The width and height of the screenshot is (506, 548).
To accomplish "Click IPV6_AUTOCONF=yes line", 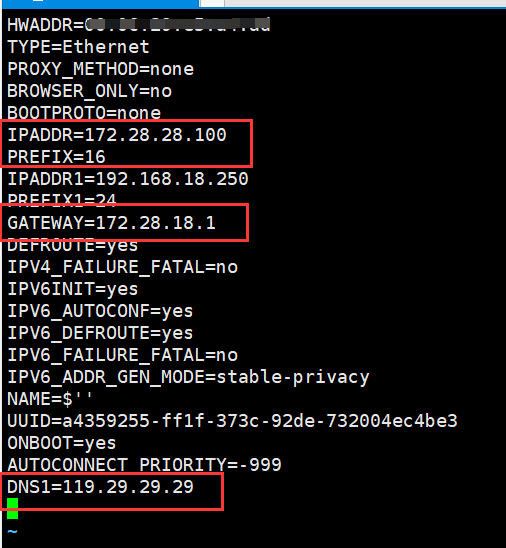I will [100, 311].
